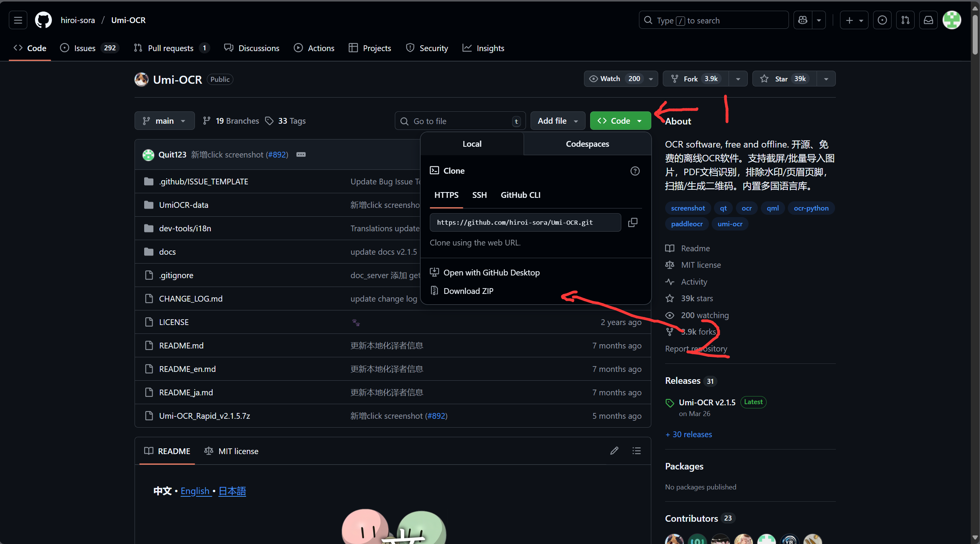Open the clone help question-mark icon
Image resolution: width=980 pixels, height=544 pixels.
point(635,171)
